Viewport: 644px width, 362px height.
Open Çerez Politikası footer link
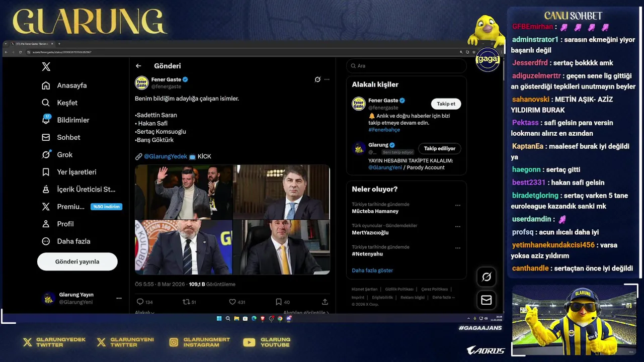point(435,289)
